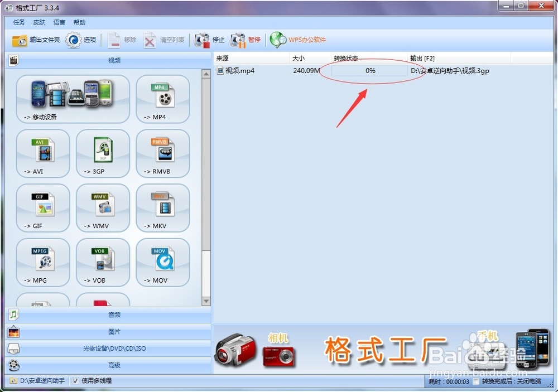
Task: Click the 转换状态 column header
Action: click(369, 58)
